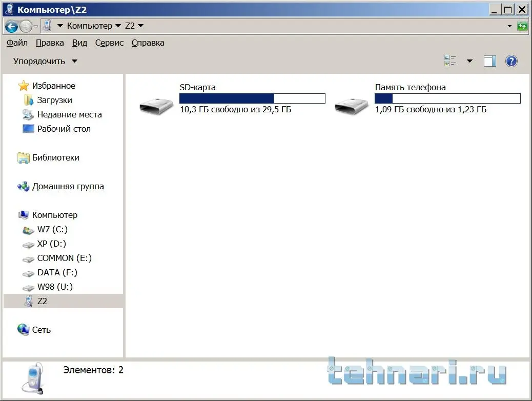The width and height of the screenshot is (532, 401).
Task: Open W7 (C:) drive in tree
Action: [52, 229]
